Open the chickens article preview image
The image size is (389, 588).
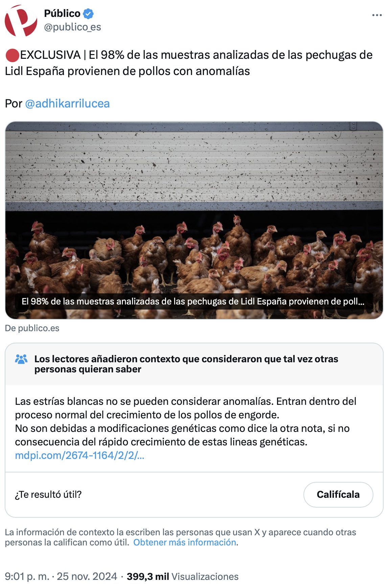coord(194,220)
